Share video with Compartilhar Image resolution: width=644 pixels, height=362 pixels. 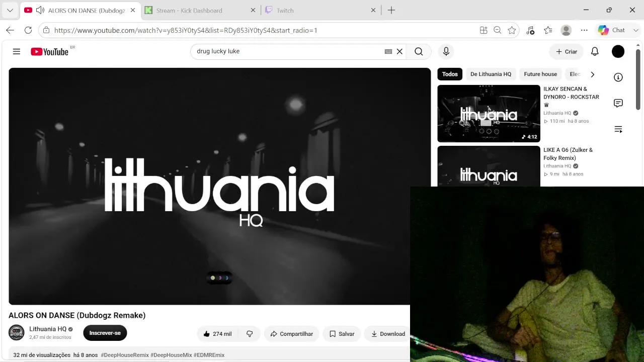[x=292, y=334]
